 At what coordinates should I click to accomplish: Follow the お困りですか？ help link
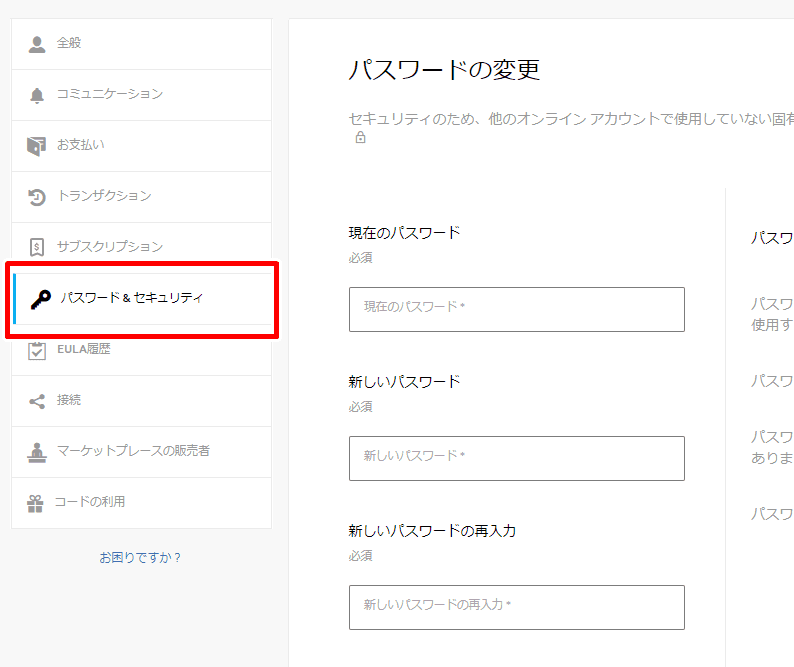pos(140,558)
